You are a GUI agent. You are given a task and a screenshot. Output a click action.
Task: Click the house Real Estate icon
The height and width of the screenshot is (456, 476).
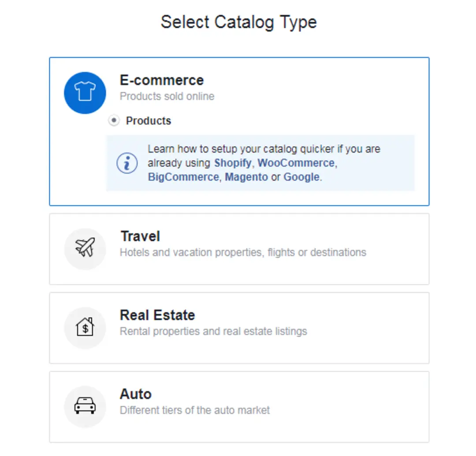click(85, 328)
